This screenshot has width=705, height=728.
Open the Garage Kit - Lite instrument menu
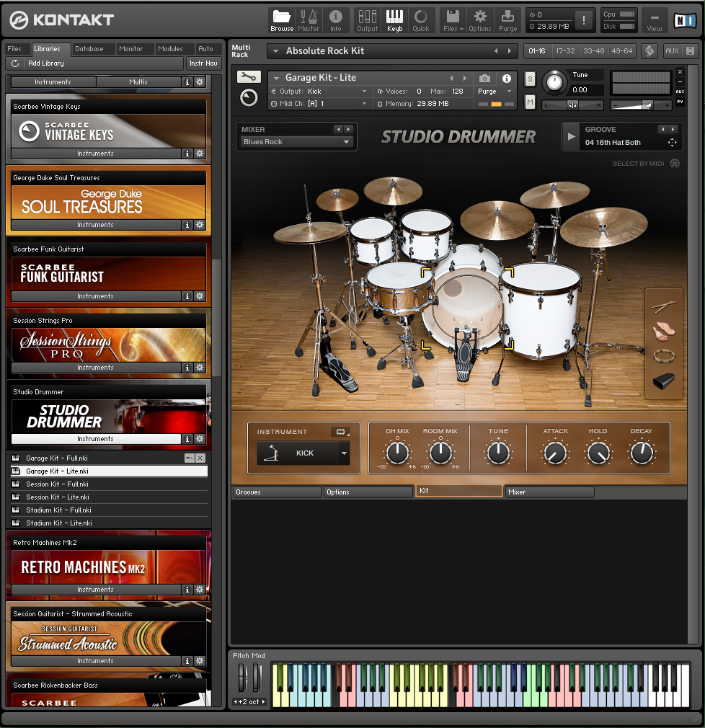coord(276,78)
